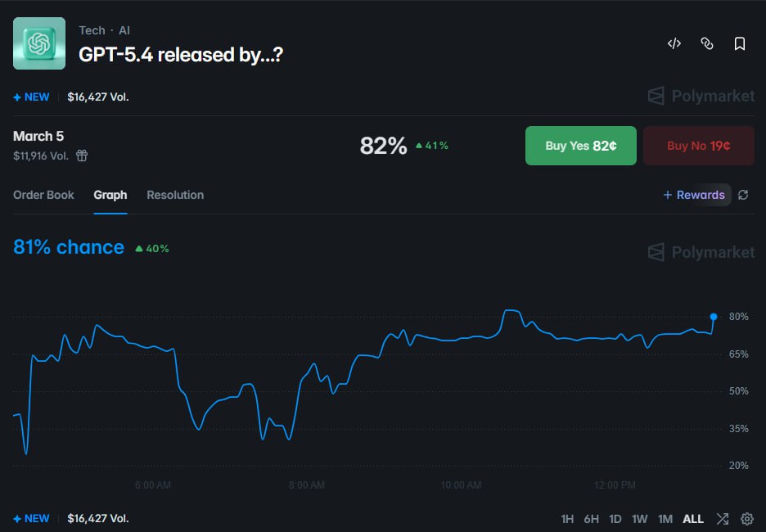The height and width of the screenshot is (532, 766).
Task: Enable the 1D chart range
Action: (615, 519)
